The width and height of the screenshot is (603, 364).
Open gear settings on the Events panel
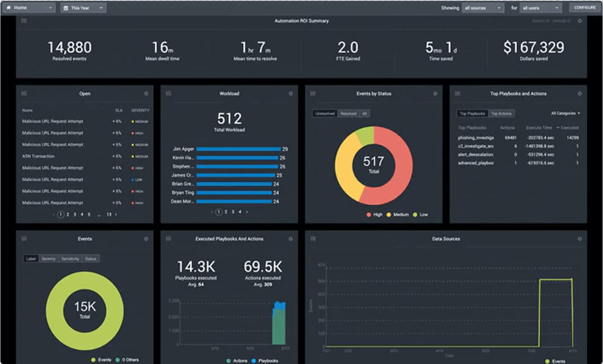tap(146, 239)
